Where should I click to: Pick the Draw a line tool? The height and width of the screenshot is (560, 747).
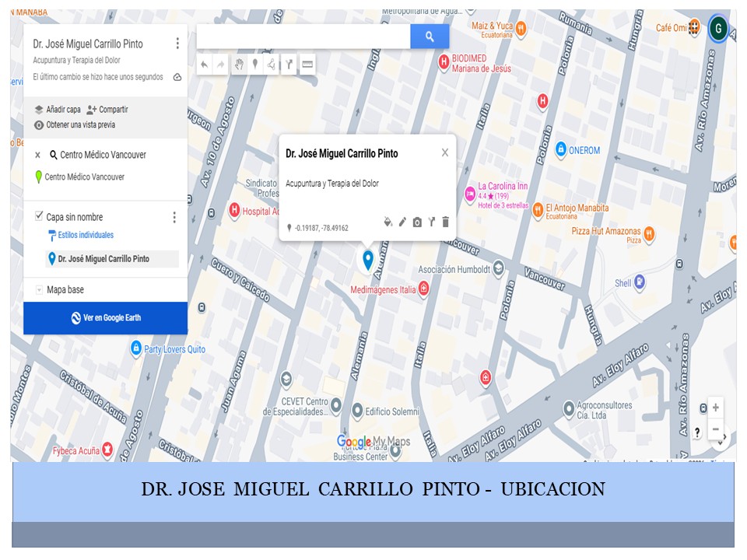[x=272, y=65]
